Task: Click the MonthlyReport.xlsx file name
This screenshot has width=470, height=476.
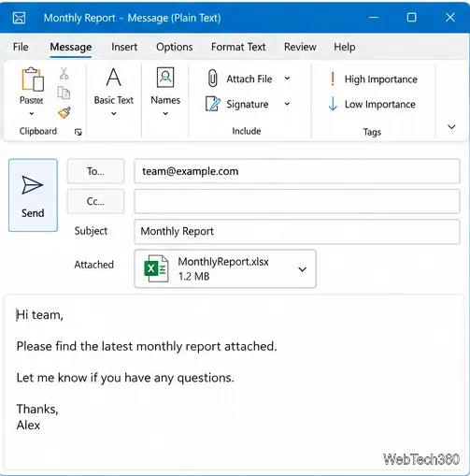Action: coord(223,262)
